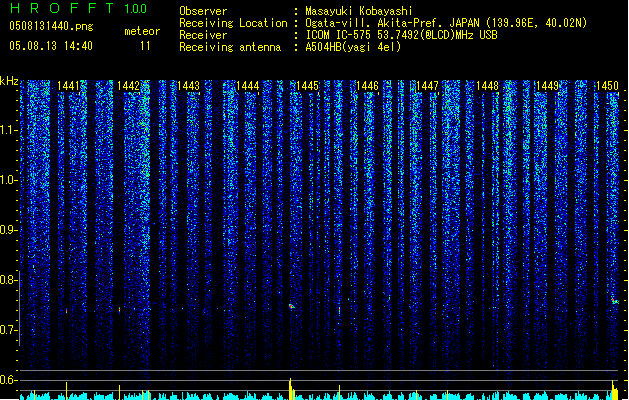Screen dimensions: 629x400
Task: Select the filename 0508131440.png
Action: 51,26
